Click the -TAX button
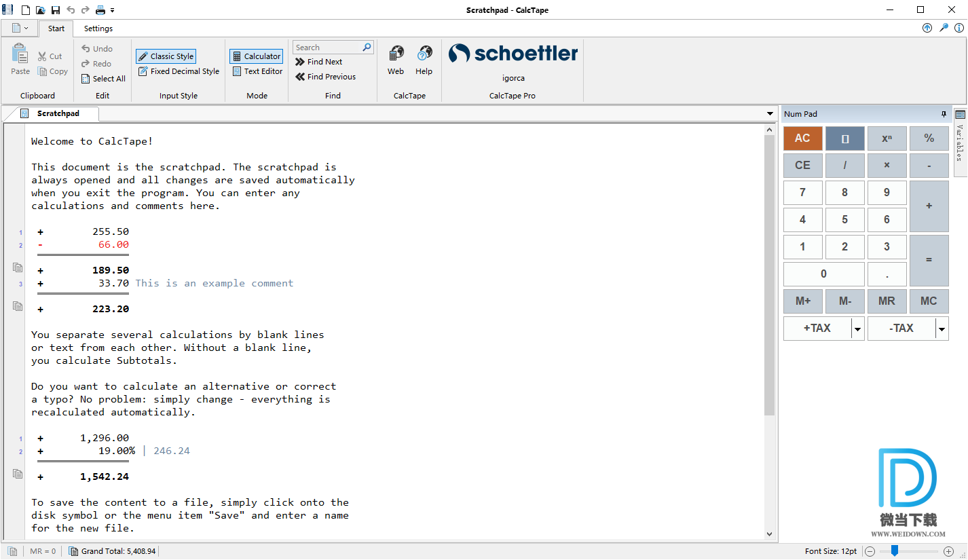 pos(901,329)
